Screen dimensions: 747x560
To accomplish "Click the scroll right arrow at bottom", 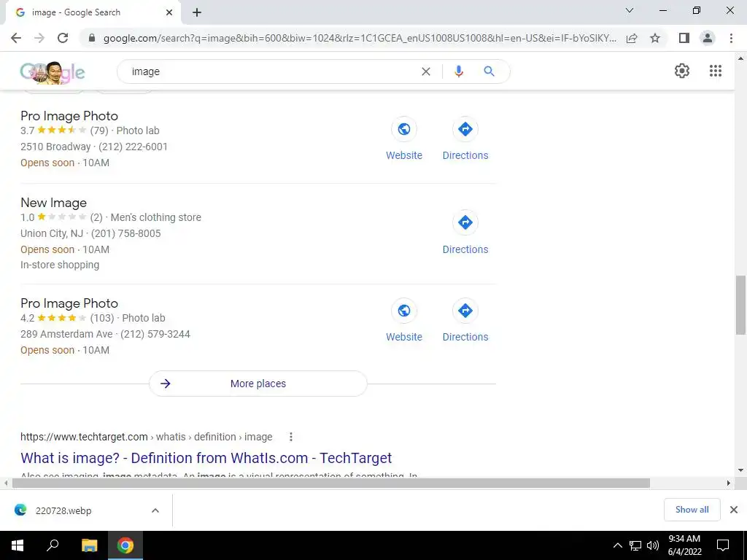I will point(729,483).
